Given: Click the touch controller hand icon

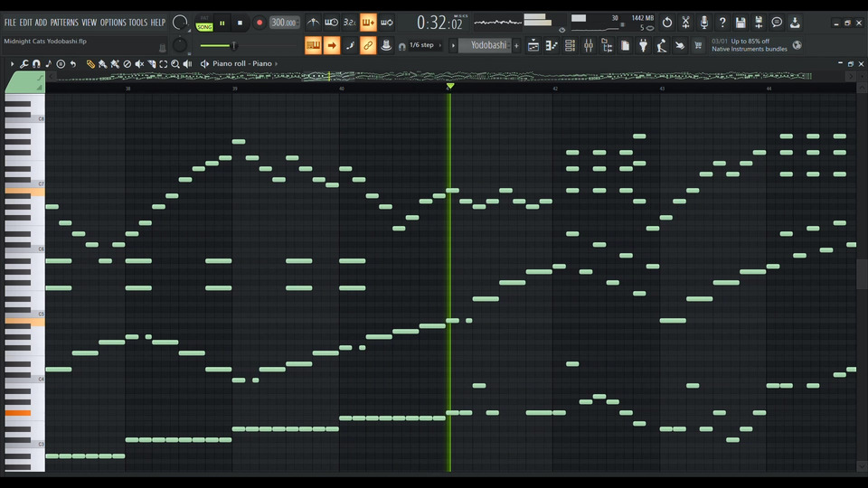Looking at the screenshot, I should click(x=680, y=45).
